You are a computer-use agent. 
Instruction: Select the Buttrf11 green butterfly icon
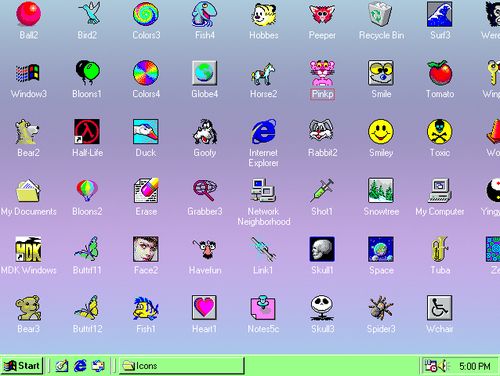tap(87, 248)
